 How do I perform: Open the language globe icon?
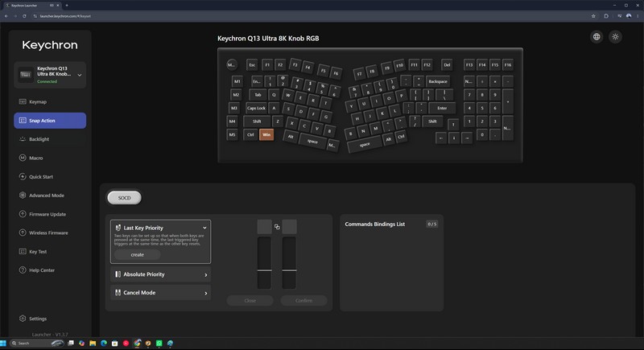click(x=597, y=37)
